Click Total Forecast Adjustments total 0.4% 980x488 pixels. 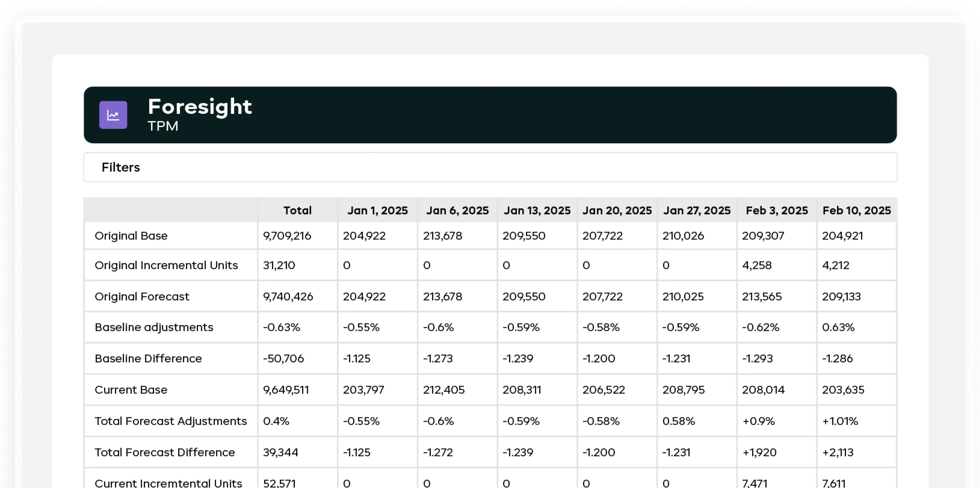(x=276, y=421)
